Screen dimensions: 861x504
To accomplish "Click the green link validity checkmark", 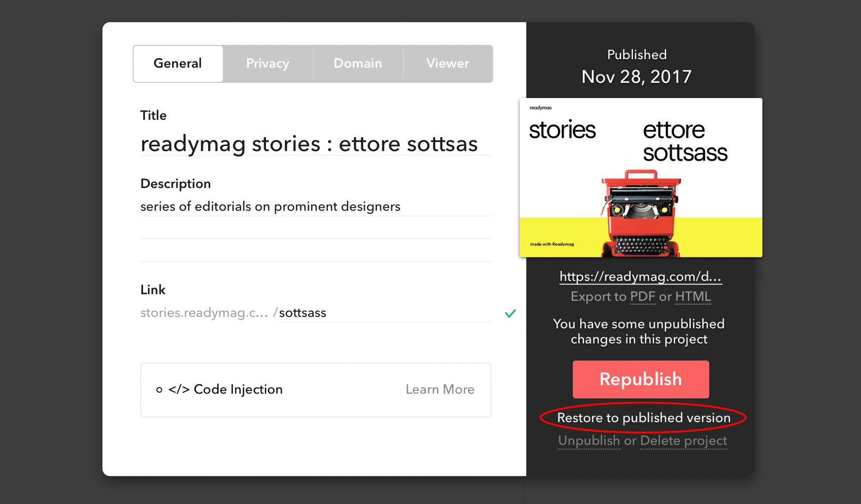I will pyautogui.click(x=510, y=313).
